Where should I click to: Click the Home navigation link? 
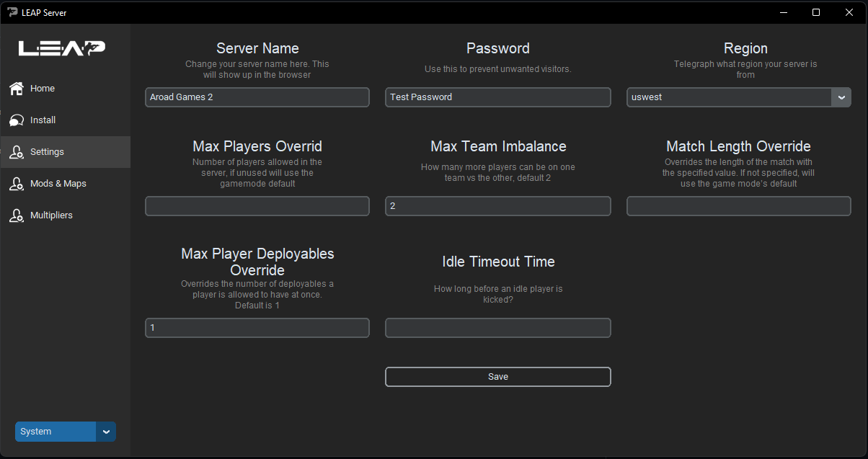(x=42, y=88)
